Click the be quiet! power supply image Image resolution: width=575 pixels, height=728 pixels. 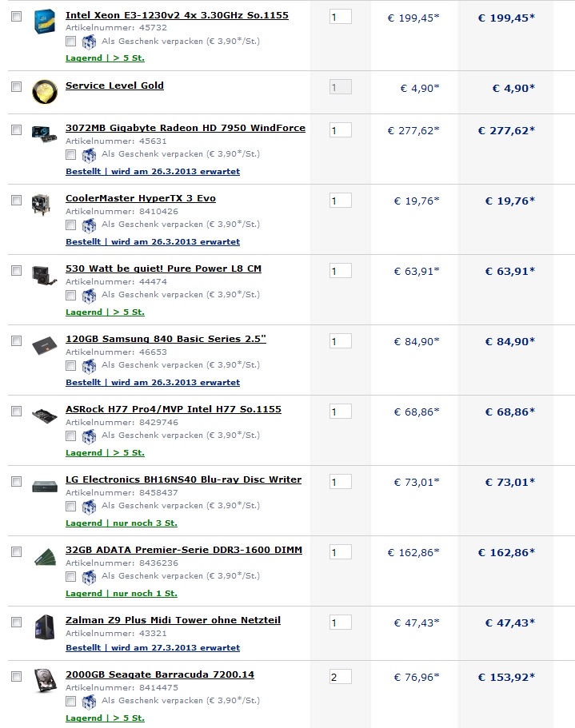(45, 275)
